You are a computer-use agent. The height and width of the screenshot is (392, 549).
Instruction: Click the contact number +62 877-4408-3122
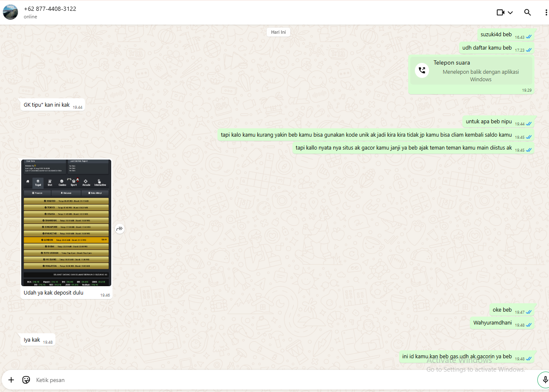click(x=50, y=9)
